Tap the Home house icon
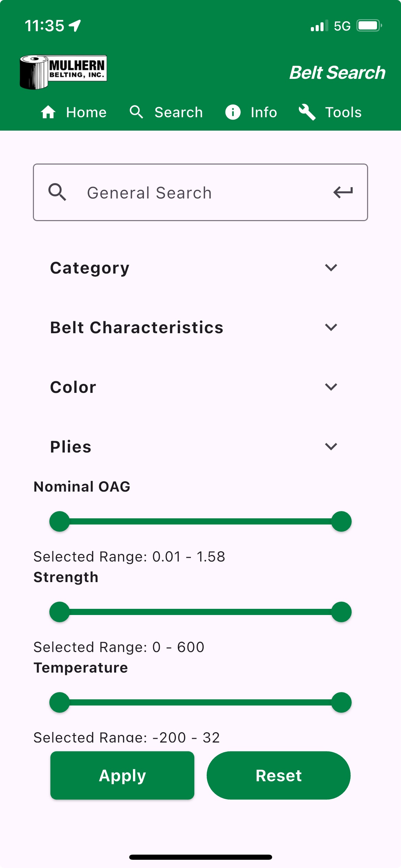This screenshot has width=401, height=868. [48, 112]
